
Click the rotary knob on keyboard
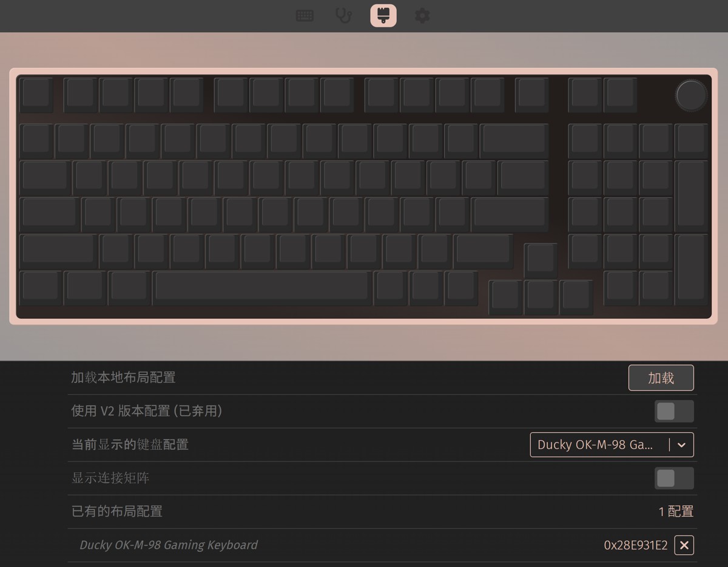click(x=691, y=95)
